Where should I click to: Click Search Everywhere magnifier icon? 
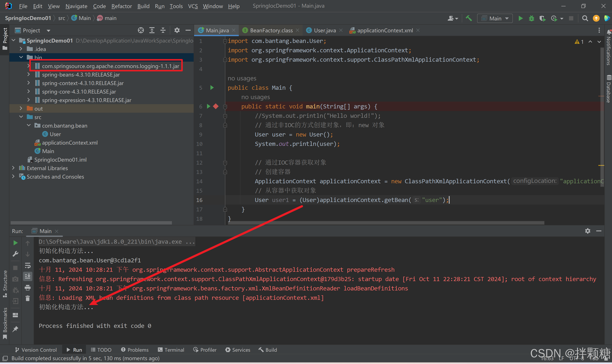(585, 19)
